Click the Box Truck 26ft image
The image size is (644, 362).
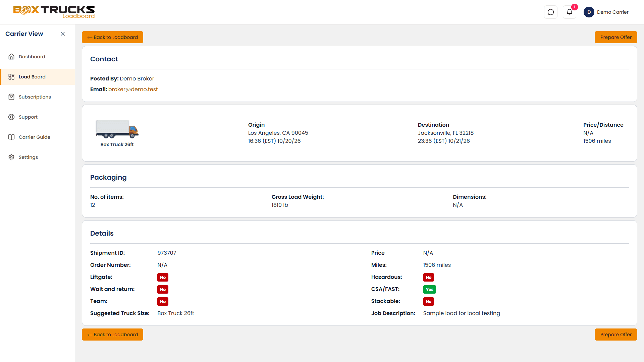117,129
